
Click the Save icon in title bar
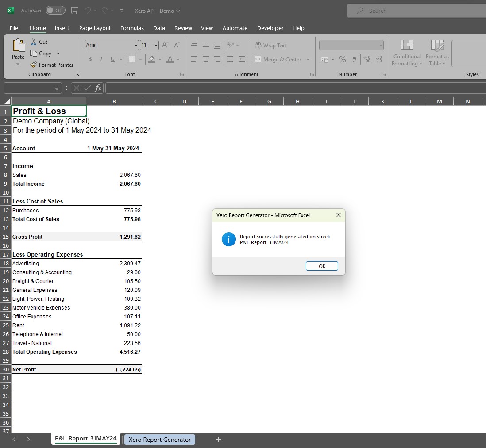(x=75, y=11)
